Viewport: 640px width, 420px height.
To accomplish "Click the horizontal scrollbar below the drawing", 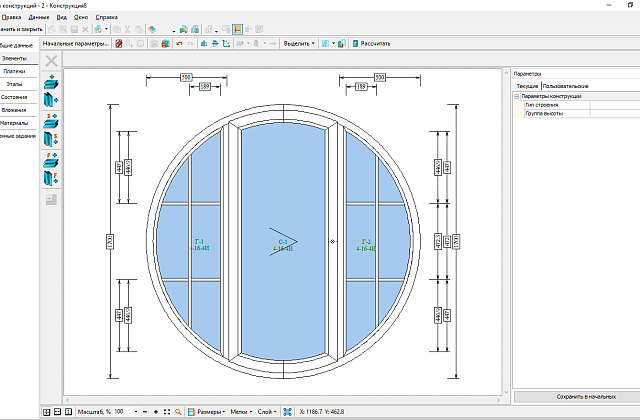I will (283, 400).
